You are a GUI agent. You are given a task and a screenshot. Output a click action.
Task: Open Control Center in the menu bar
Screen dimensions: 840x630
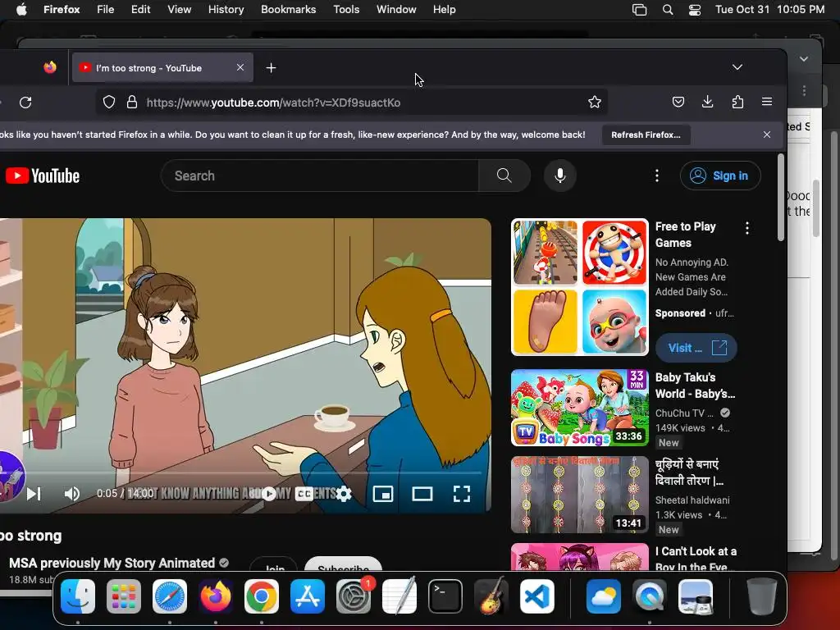[x=695, y=10]
